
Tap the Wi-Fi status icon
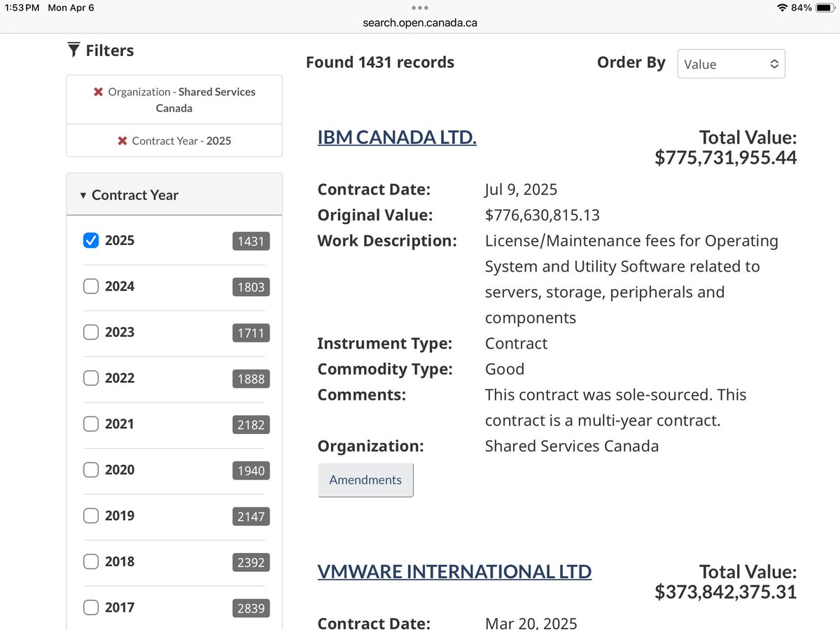(x=782, y=8)
